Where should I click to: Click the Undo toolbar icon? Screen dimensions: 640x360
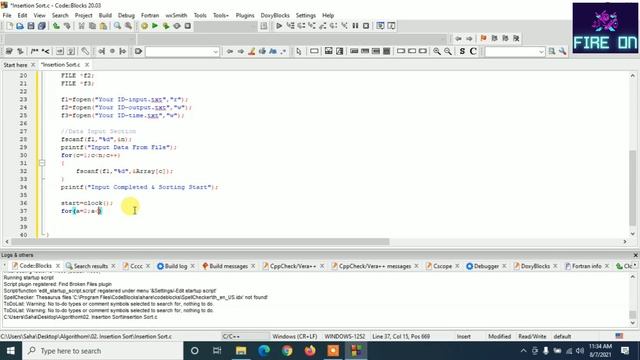coord(56,26)
